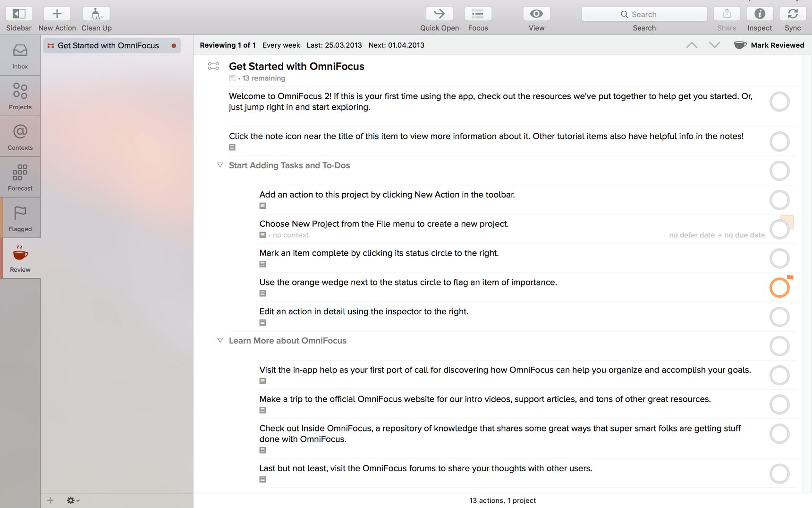Complete the Inside OmniFocus task

[x=779, y=434]
